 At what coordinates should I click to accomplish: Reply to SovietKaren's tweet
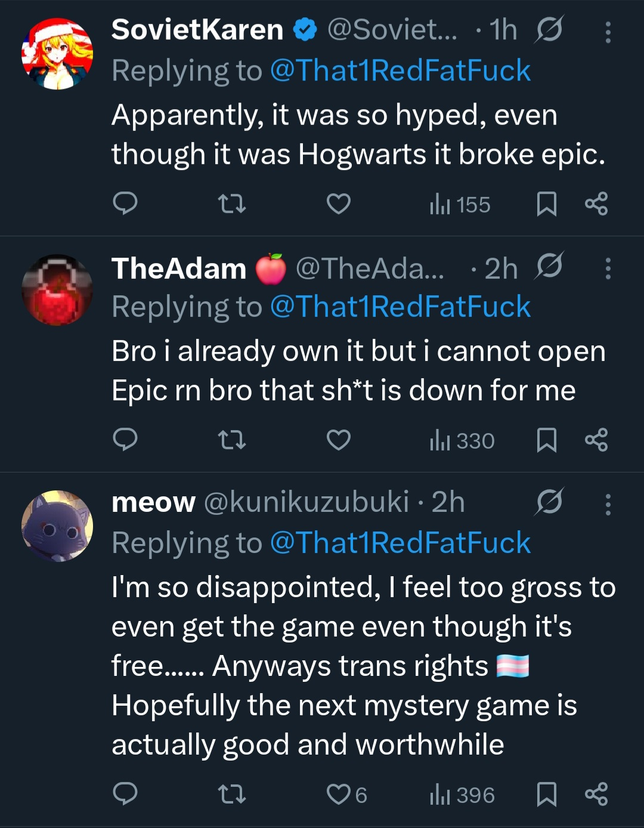125,204
